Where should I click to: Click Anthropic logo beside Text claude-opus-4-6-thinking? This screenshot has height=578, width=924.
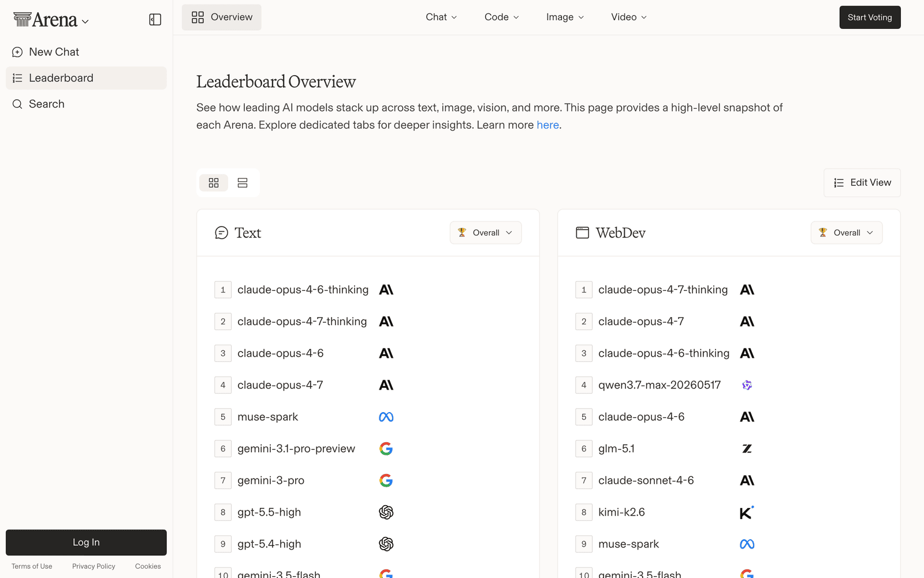386,290
